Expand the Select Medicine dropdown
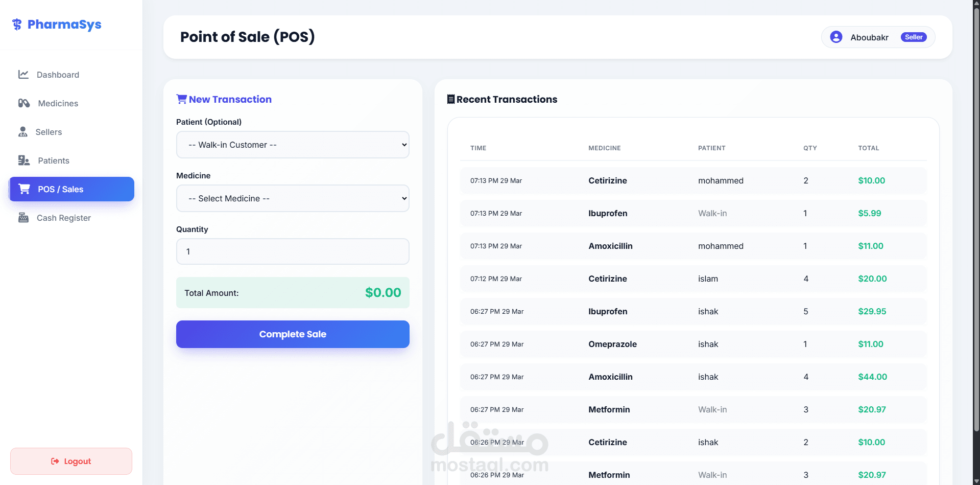980x485 pixels. (293, 199)
